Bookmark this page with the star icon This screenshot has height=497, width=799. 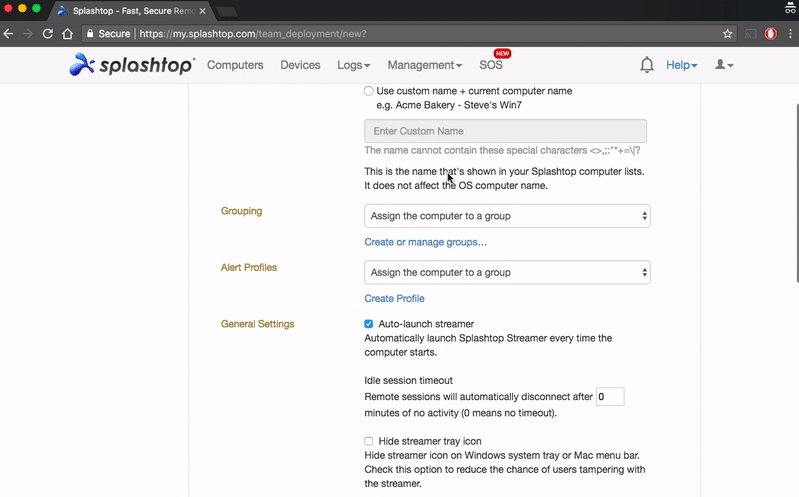(728, 33)
